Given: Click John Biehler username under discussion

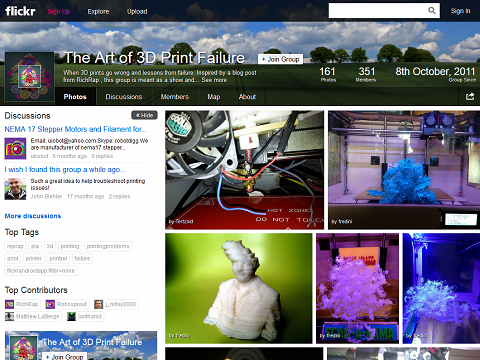Looking at the screenshot, I should coord(46,196).
